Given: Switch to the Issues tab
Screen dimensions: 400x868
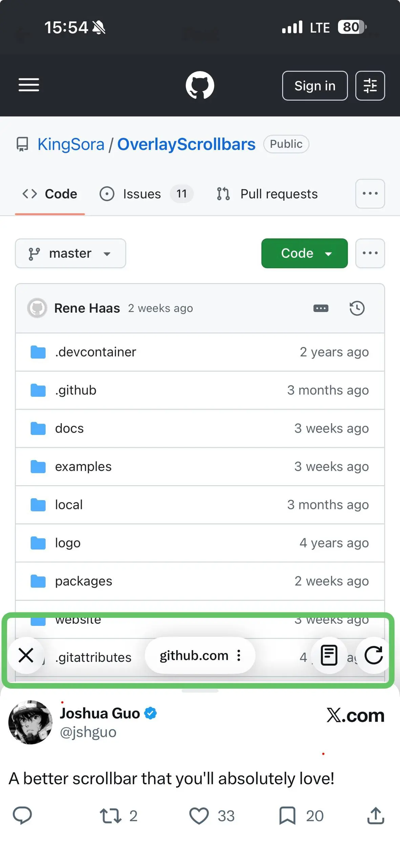Looking at the screenshot, I should click(146, 194).
